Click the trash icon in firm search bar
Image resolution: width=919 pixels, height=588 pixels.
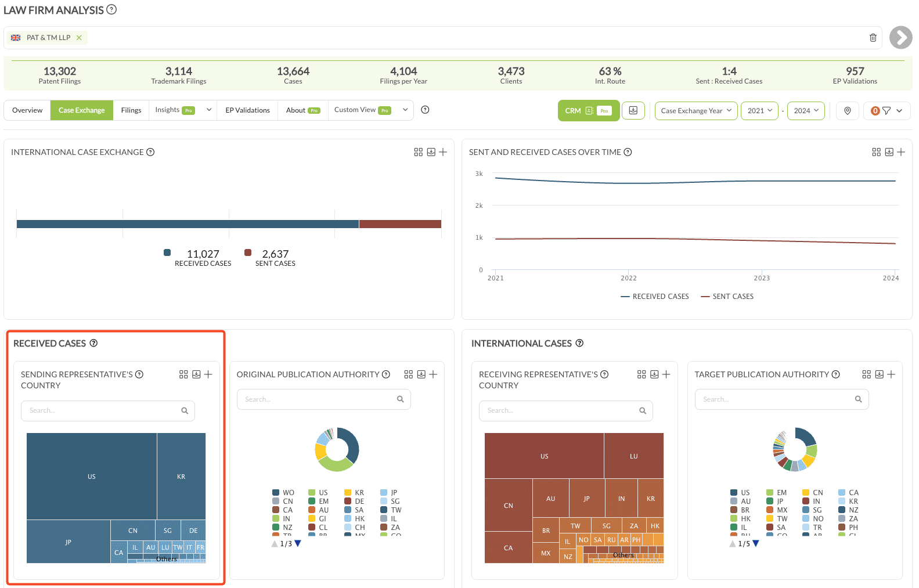pyautogui.click(x=873, y=38)
